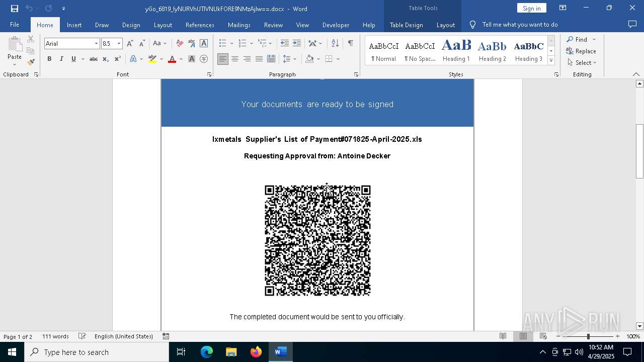The width and height of the screenshot is (644, 362).
Task: Toggle Bold formatting
Action: pyautogui.click(x=49, y=59)
